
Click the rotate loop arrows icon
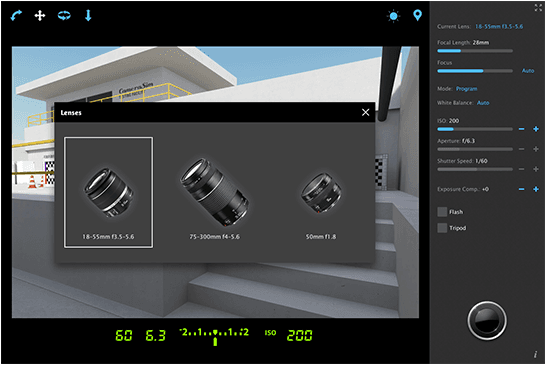(64, 15)
